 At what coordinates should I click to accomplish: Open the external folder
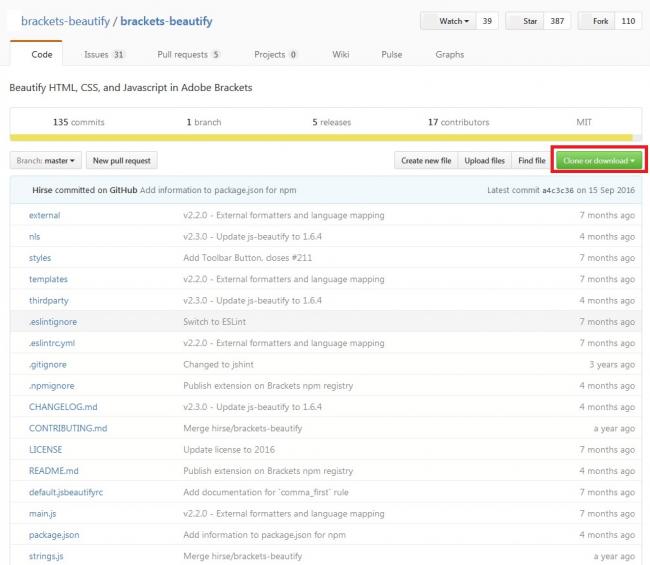[44, 216]
